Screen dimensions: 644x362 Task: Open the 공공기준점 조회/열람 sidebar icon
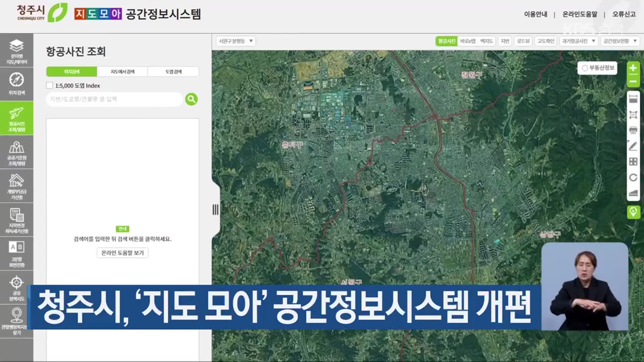click(16, 153)
